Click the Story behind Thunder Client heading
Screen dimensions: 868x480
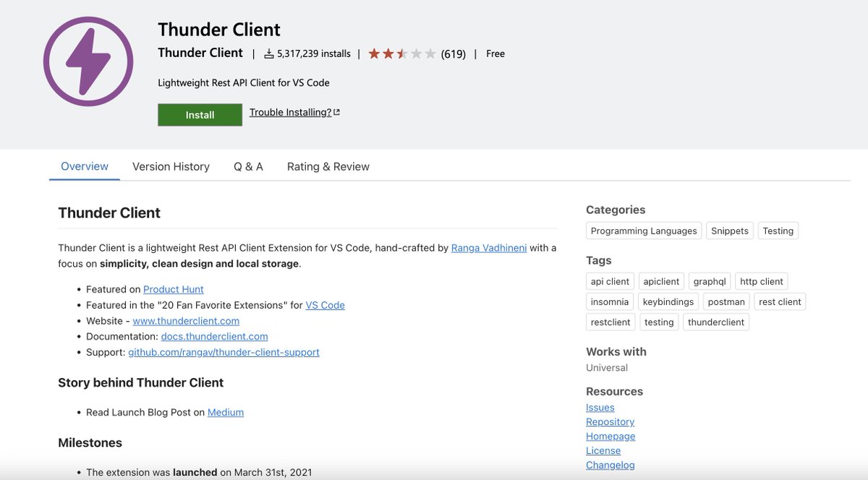(141, 382)
